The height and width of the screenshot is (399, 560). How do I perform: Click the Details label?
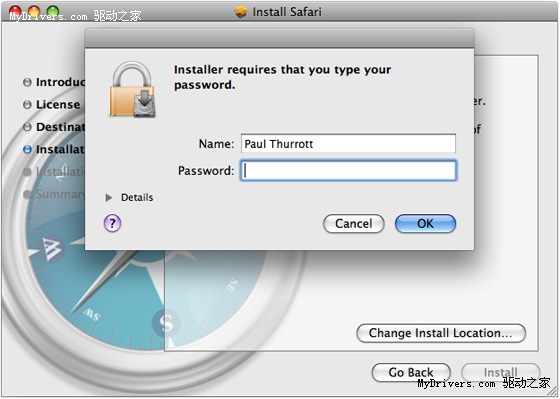[x=137, y=198]
